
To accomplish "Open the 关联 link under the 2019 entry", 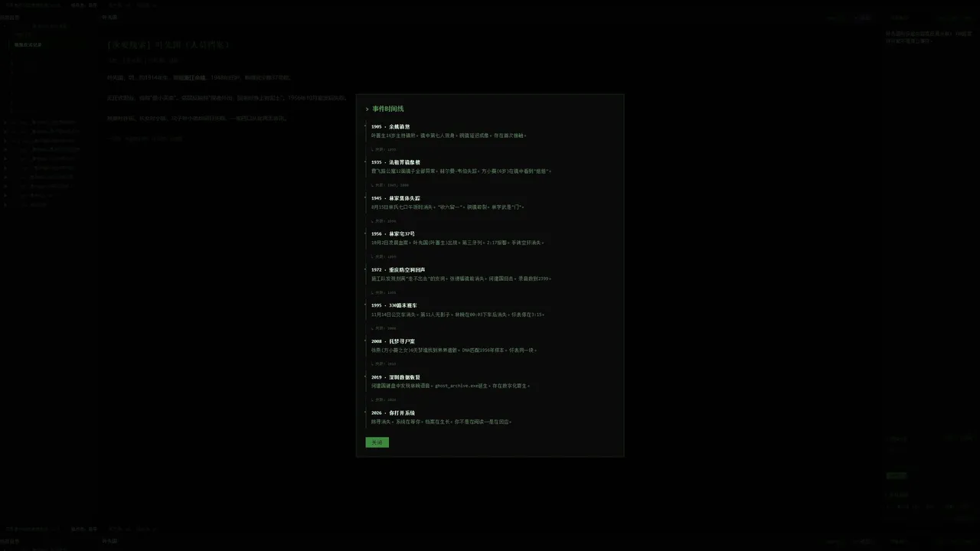I will point(384,400).
